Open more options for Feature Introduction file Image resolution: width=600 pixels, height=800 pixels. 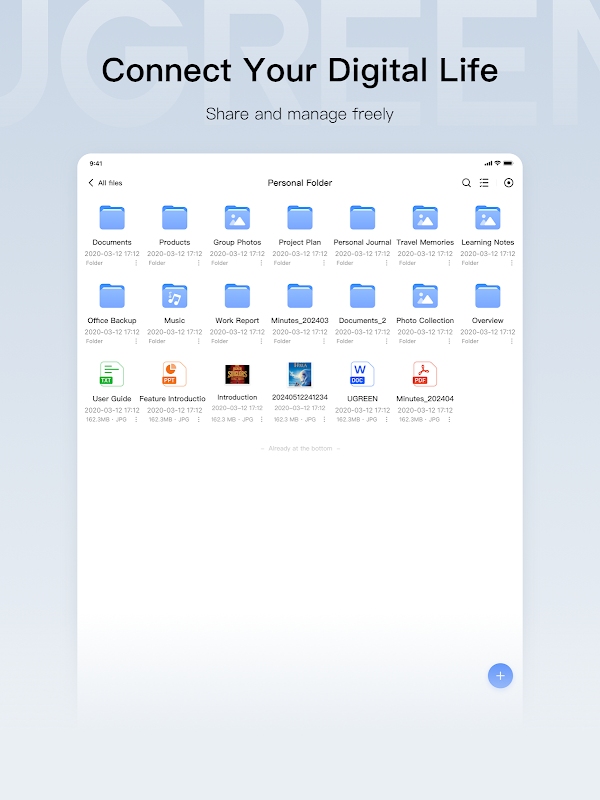tap(198, 419)
